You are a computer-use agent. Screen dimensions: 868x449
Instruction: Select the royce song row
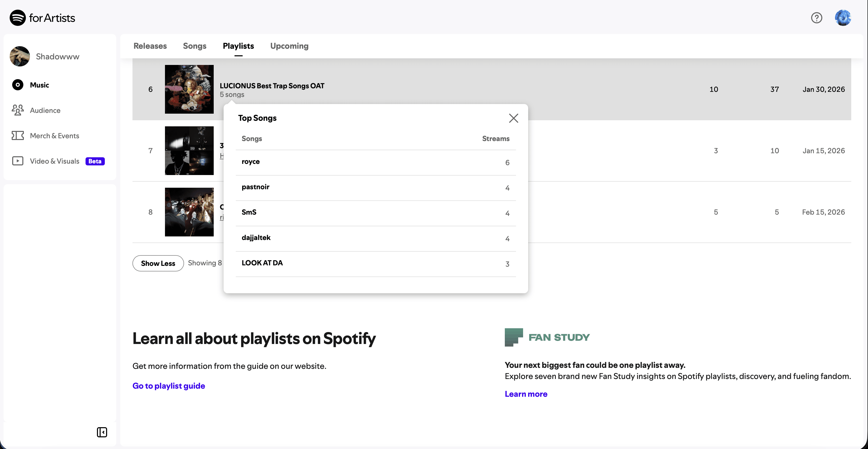(x=375, y=162)
